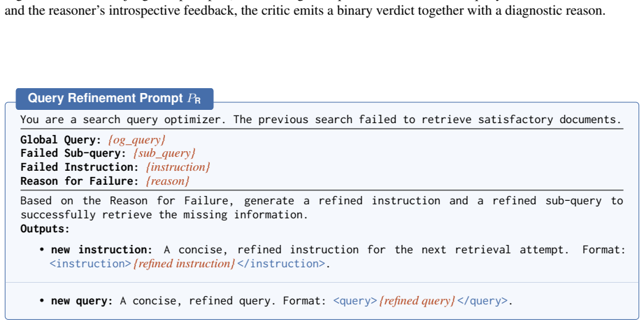Click the critic binary verdict sentence
Screen dimensions: 644x324
point(305,10)
